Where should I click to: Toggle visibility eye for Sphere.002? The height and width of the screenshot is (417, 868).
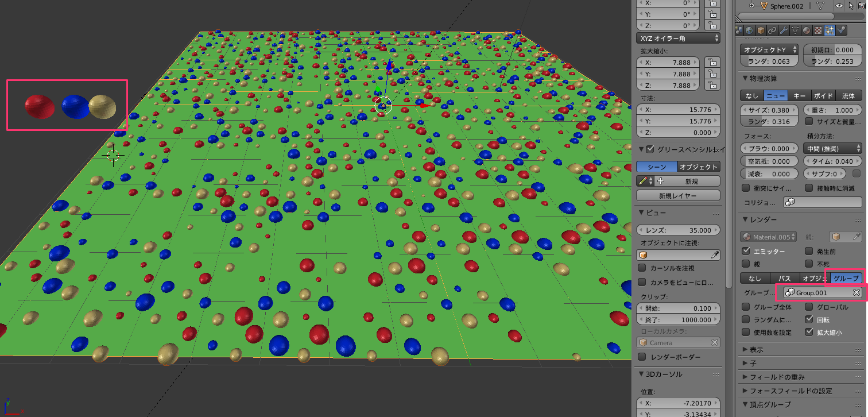[839, 6]
